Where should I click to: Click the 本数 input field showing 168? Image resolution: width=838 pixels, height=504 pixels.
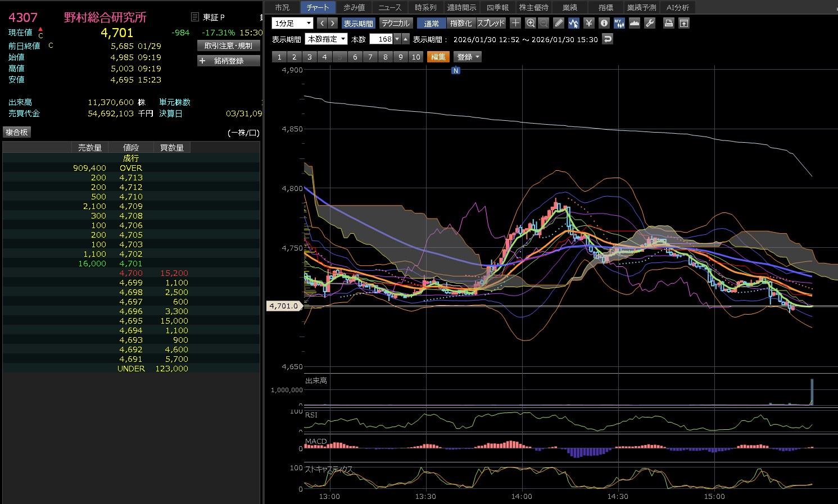(x=382, y=39)
